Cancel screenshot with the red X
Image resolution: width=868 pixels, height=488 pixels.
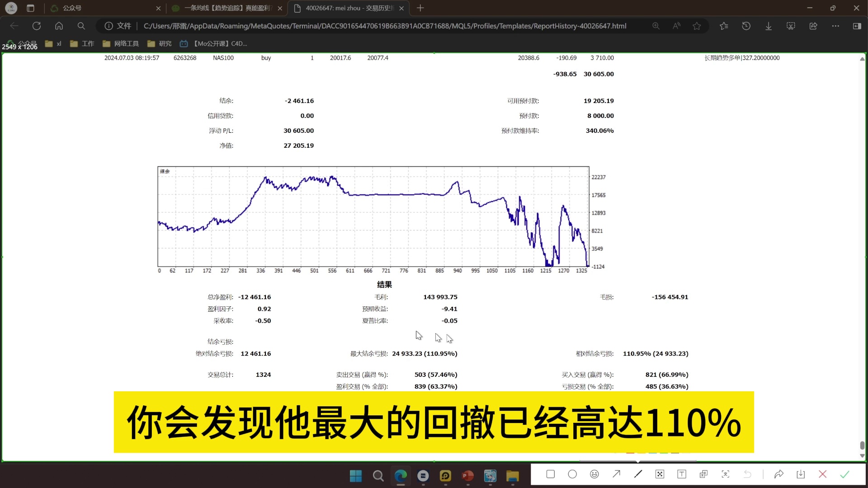pos(822,474)
